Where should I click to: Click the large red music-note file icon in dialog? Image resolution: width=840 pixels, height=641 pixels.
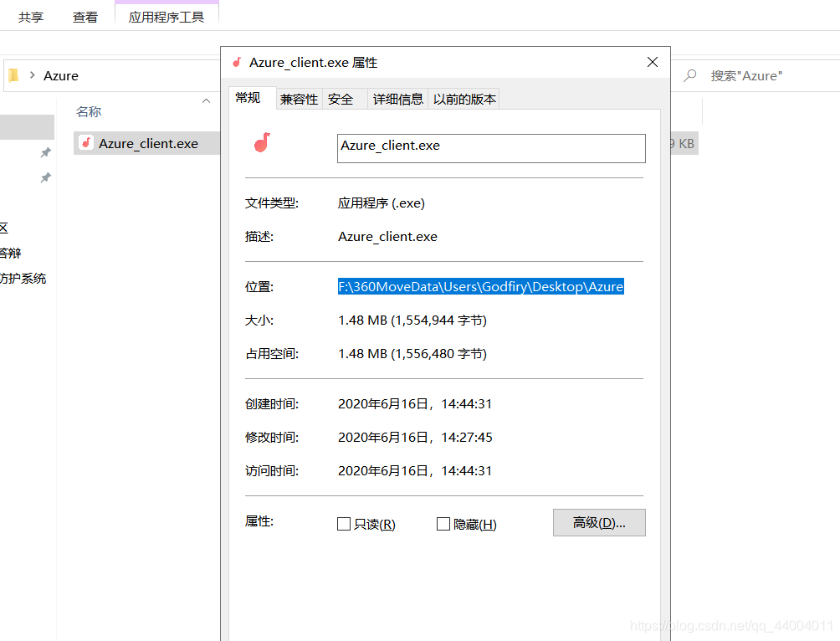pos(262,142)
